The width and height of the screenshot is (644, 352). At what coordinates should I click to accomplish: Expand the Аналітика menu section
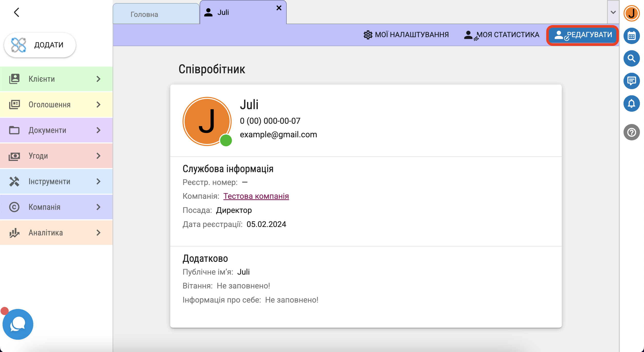56,233
